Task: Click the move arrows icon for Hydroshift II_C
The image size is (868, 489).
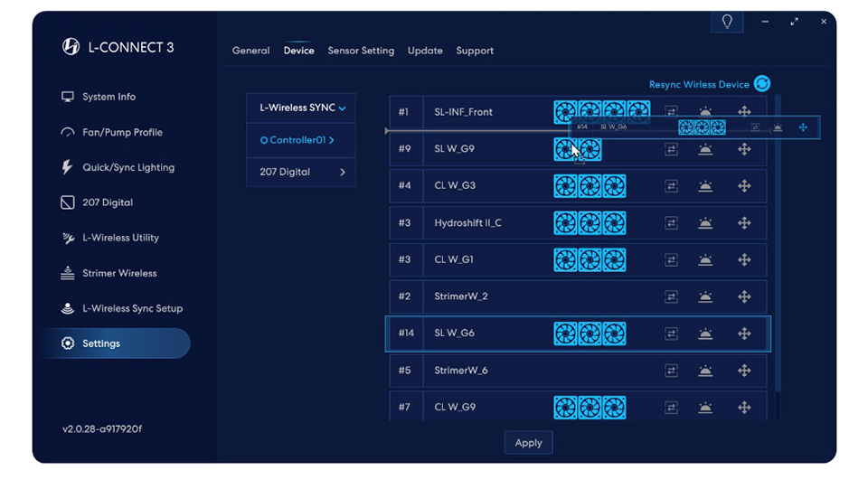Action: tap(744, 223)
